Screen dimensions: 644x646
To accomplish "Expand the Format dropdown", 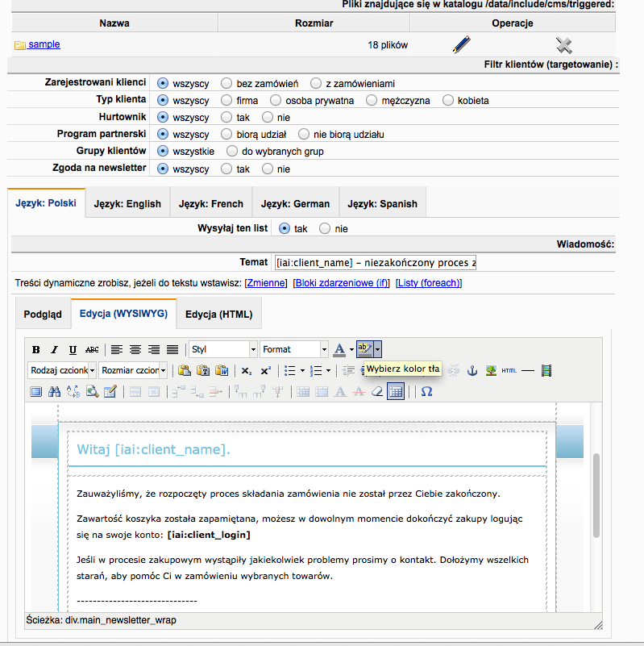I will 294,349.
